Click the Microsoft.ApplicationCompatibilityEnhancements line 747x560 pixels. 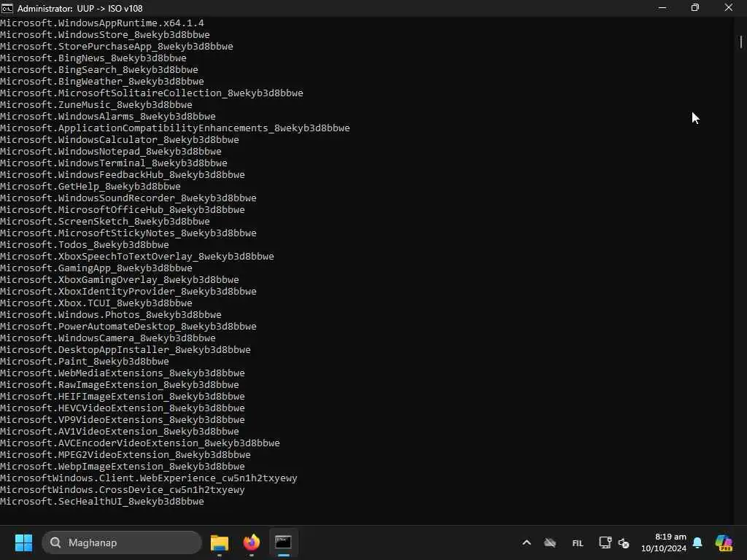coord(175,128)
